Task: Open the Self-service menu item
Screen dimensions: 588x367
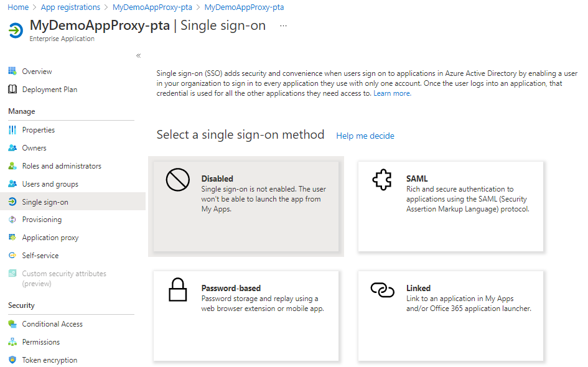Action: [x=40, y=256]
